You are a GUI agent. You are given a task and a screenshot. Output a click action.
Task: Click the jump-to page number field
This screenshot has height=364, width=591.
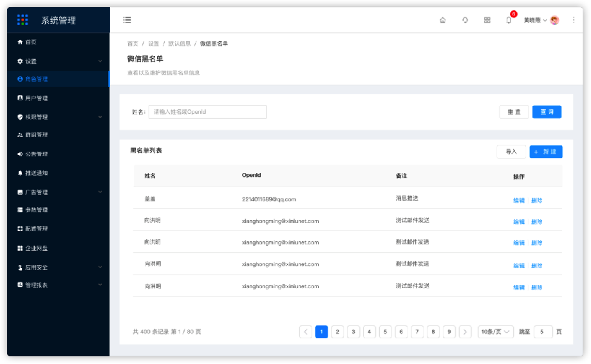pos(543,332)
